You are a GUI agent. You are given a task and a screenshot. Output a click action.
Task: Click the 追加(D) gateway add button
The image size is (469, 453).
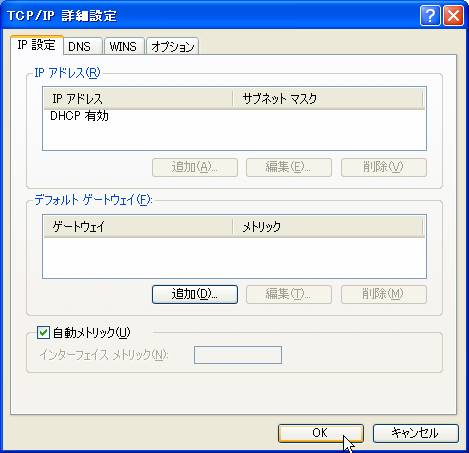pos(195,294)
